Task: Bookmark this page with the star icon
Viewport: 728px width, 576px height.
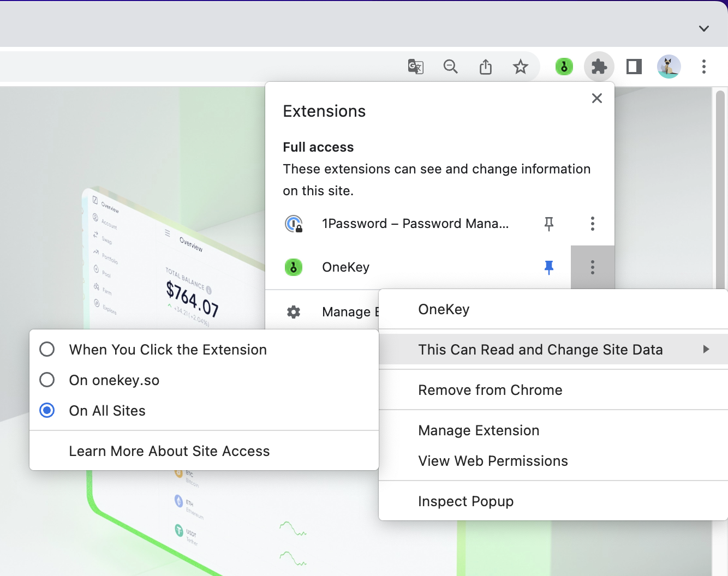Action: pyautogui.click(x=521, y=67)
